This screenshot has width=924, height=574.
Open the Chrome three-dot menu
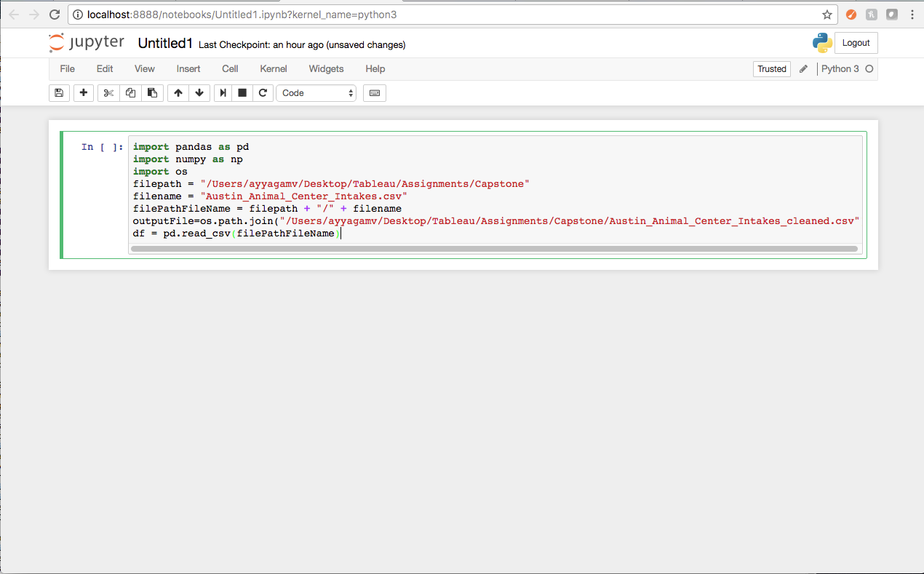(x=912, y=15)
